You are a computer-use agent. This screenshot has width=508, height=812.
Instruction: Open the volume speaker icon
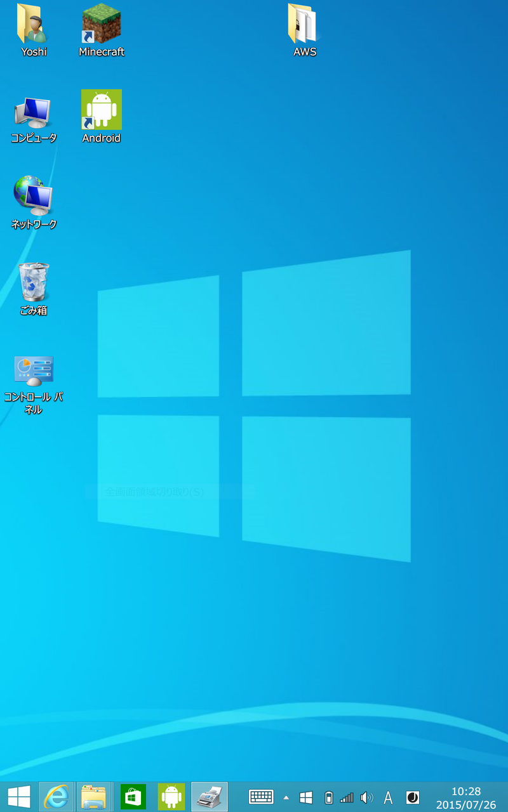pos(366,797)
